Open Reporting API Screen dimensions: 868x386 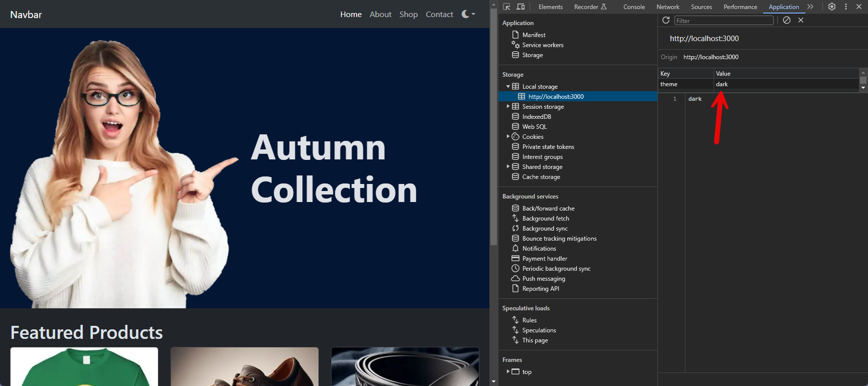tap(541, 289)
